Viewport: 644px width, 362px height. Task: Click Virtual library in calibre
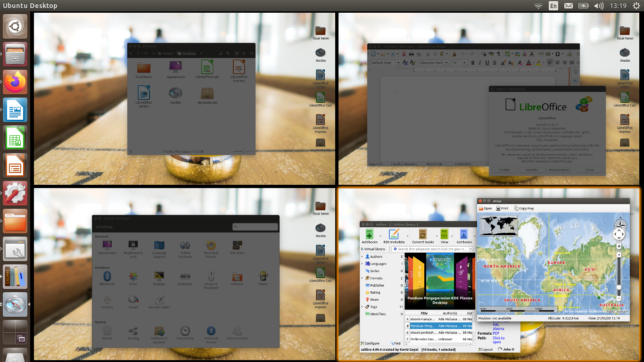372,249
